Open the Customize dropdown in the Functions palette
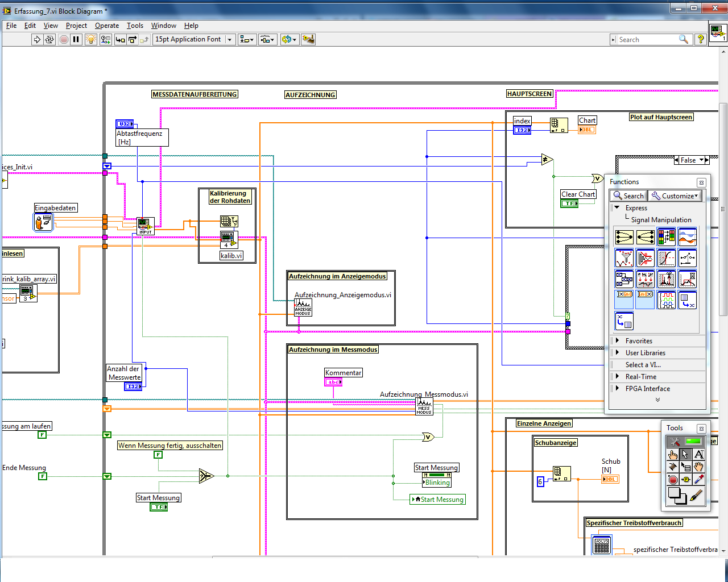728x582 pixels. pyautogui.click(x=675, y=196)
